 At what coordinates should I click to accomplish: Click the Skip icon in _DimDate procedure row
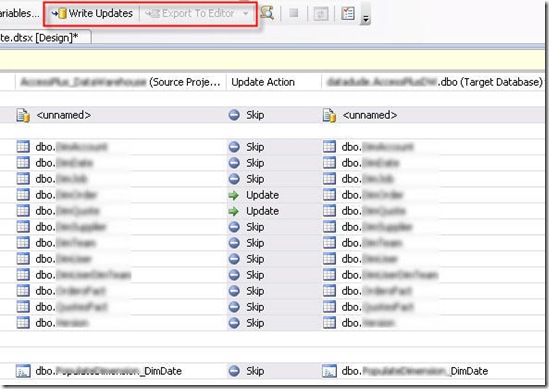tap(234, 371)
